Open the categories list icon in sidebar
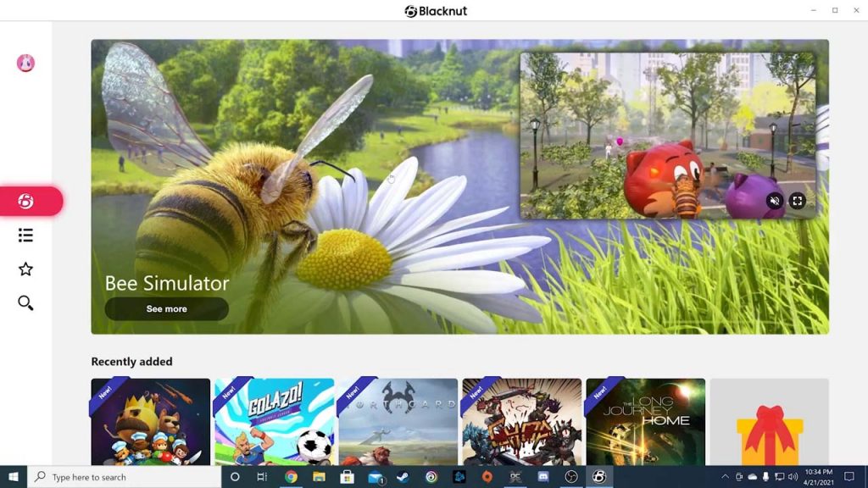The height and width of the screenshot is (488, 868). click(x=25, y=236)
